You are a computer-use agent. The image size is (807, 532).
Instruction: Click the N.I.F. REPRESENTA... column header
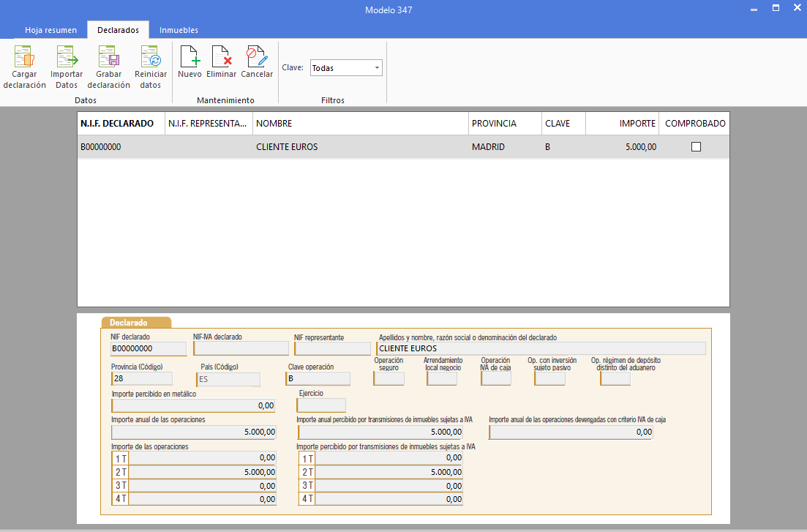coord(209,124)
